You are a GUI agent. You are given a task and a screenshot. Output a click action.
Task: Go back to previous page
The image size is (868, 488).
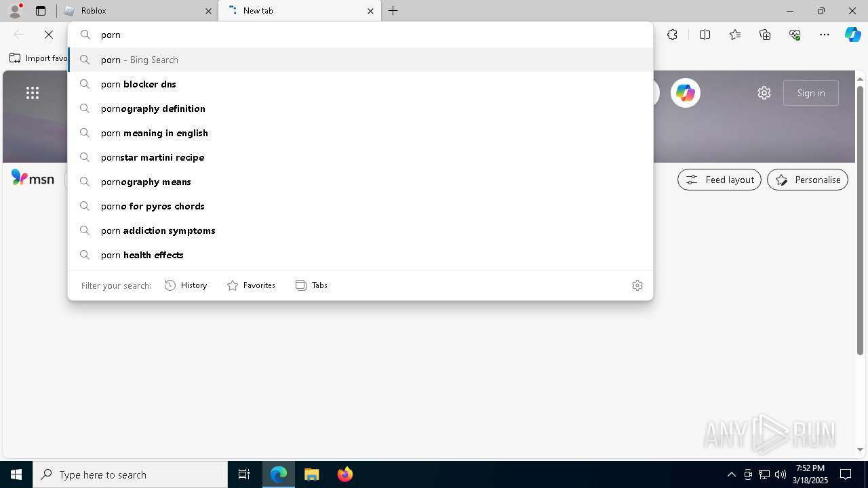click(19, 35)
